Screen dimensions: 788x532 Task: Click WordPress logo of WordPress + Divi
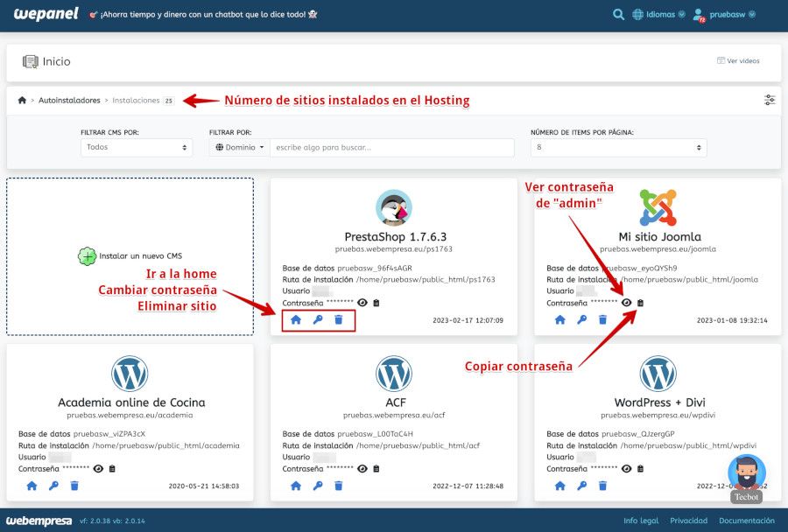(x=658, y=374)
